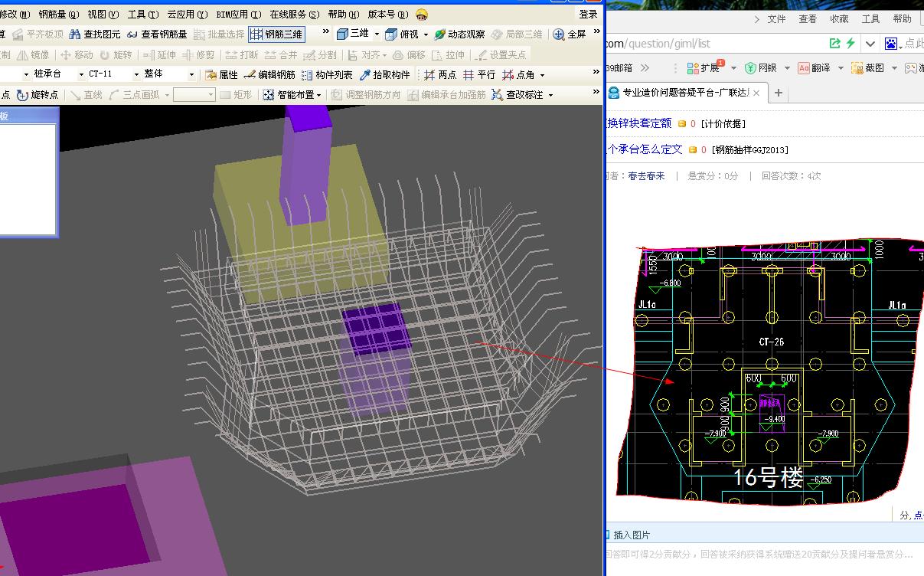Click the hard-hat mascot icon
This screenshot has height=576, width=924.
point(422,15)
